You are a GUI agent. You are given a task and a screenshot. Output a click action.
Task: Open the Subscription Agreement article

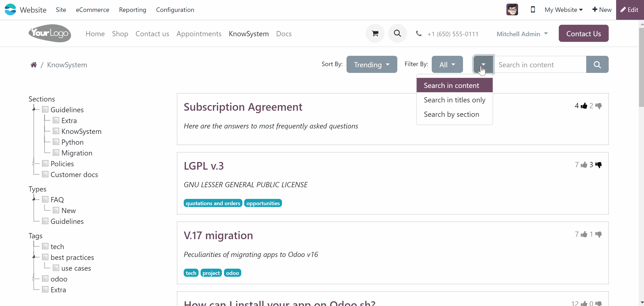pos(243,107)
